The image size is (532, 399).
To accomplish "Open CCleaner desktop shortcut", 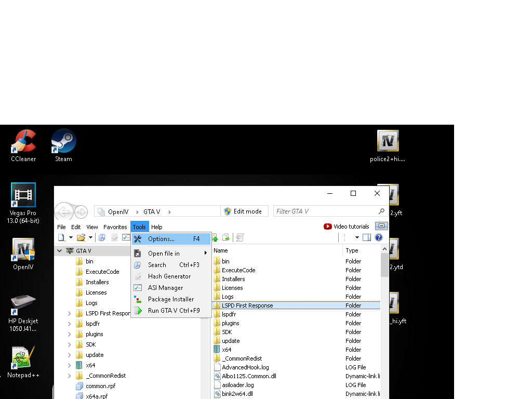I will tap(23, 146).
